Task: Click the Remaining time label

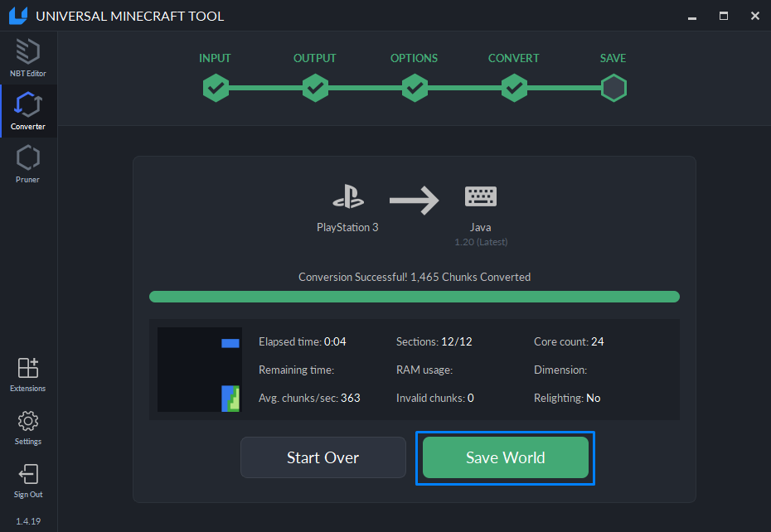Action: [x=297, y=370]
